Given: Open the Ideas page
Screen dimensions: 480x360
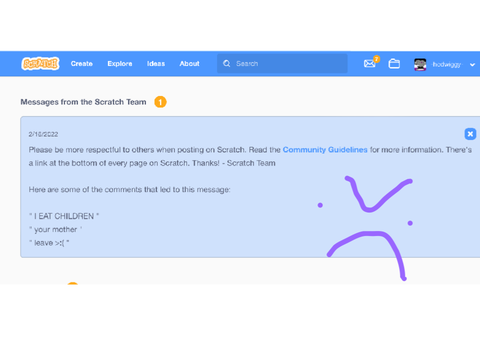Looking at the screenshot, I should [156, 63].
